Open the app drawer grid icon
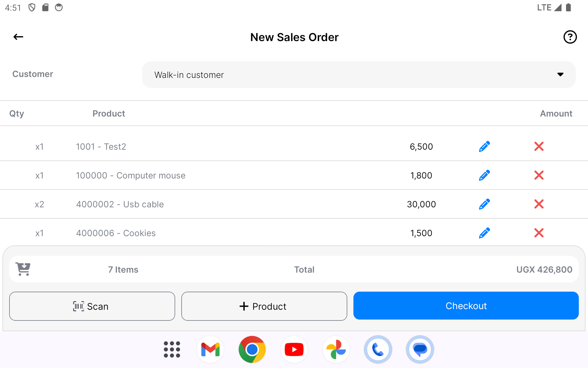Image resolution: width=588 pixels, height=368 pixels. click(172, 349)
